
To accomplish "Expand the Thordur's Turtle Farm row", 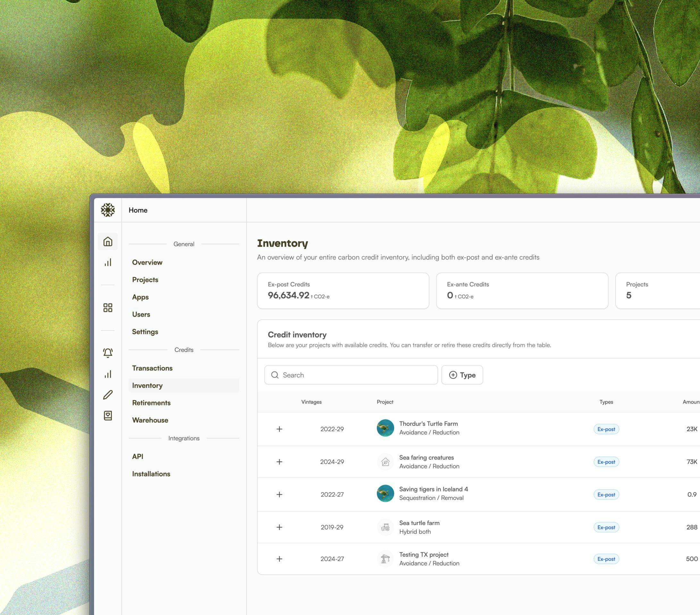I will click(279, 428).
